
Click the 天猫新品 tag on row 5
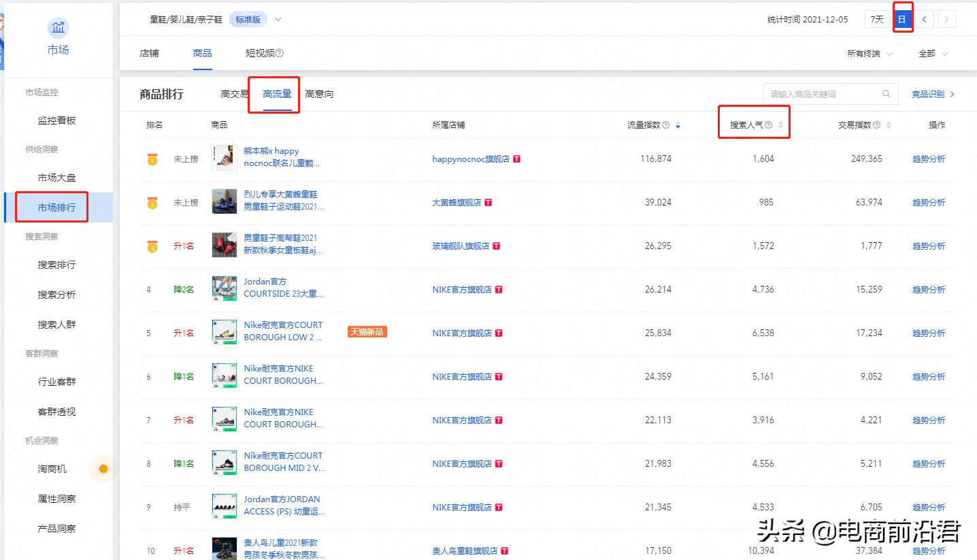click(x=367, y=332)
